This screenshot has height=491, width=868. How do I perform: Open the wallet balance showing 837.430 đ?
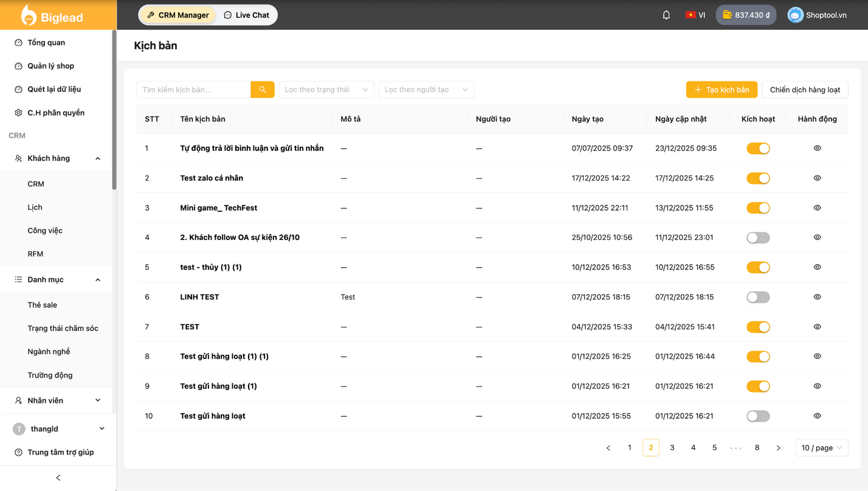[x=745, y=14]
